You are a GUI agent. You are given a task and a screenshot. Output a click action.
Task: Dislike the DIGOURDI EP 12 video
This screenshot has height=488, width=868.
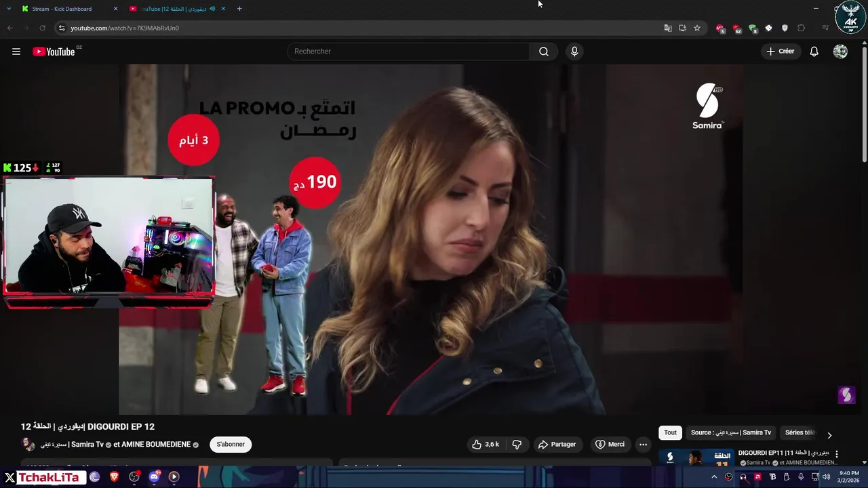click(x=517, y=445)
